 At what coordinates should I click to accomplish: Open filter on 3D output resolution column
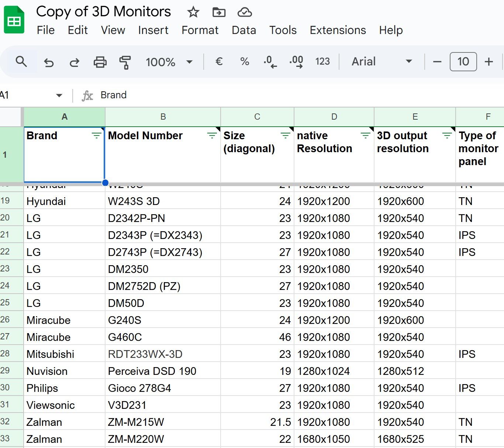[x=447, y=136]
